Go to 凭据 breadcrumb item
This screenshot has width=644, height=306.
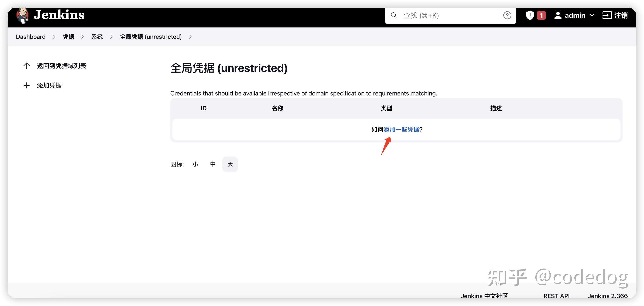click(x=68, y=37)
